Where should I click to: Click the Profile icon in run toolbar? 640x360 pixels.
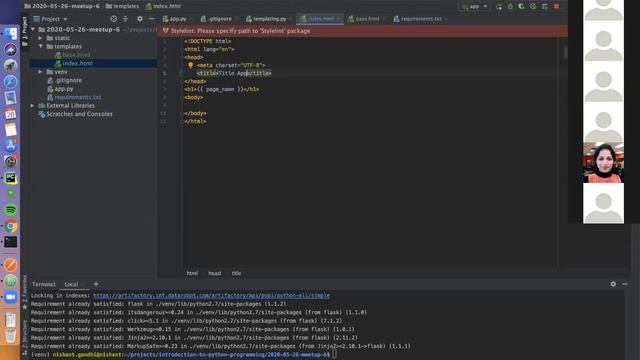click(533, 7)
